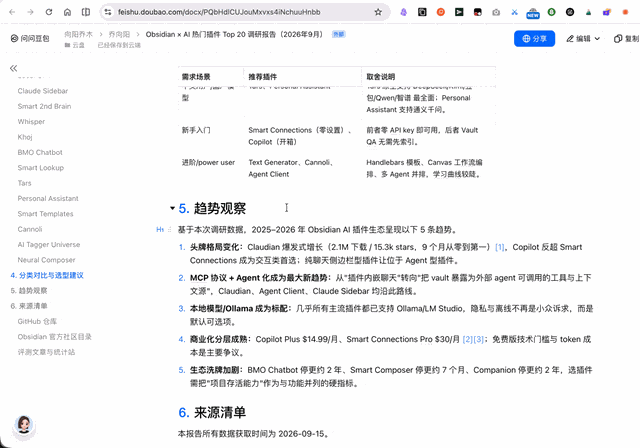
Task: Open the blue scissors-like extension icon
Action: pos(514,12)
